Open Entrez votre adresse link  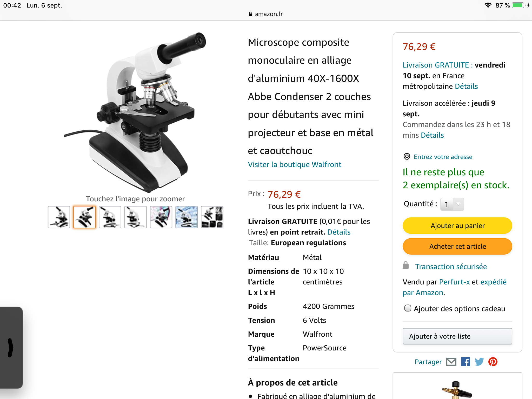click(x=443, y=157)
